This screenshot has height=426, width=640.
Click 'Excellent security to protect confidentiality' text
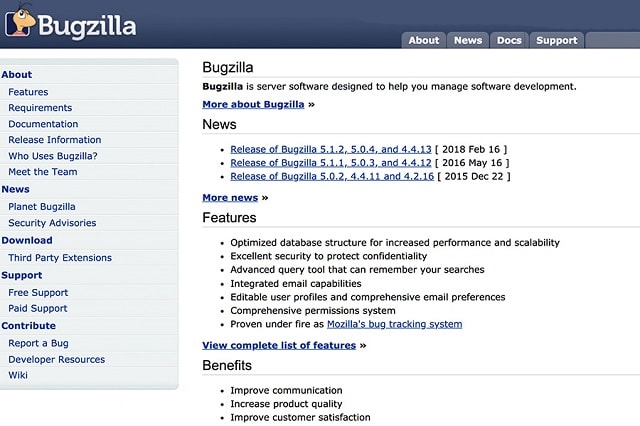(x=329, y=256)
